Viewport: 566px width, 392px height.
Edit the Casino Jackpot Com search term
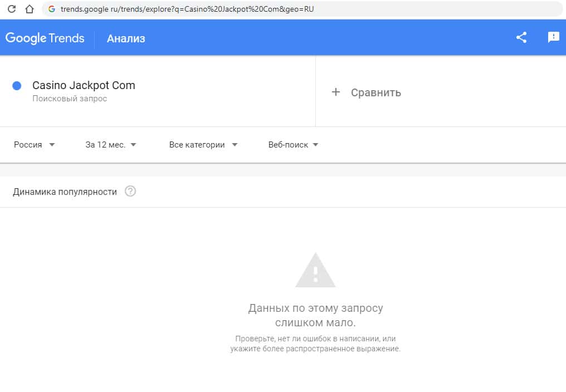84,86
